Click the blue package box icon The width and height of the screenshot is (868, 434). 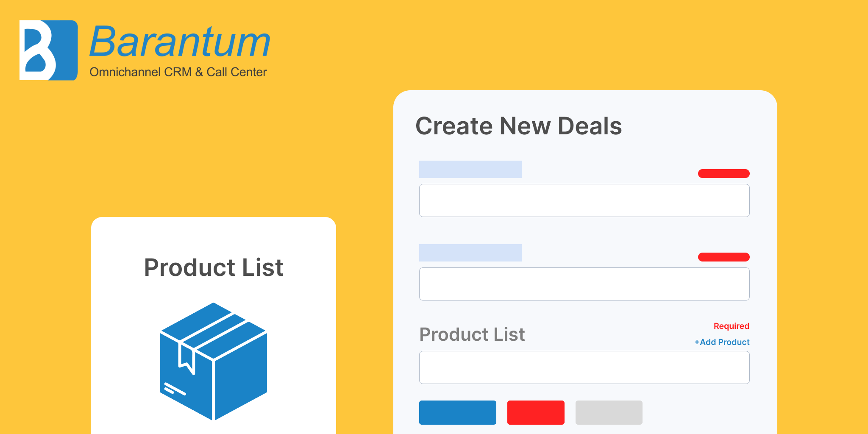(213, 362)
